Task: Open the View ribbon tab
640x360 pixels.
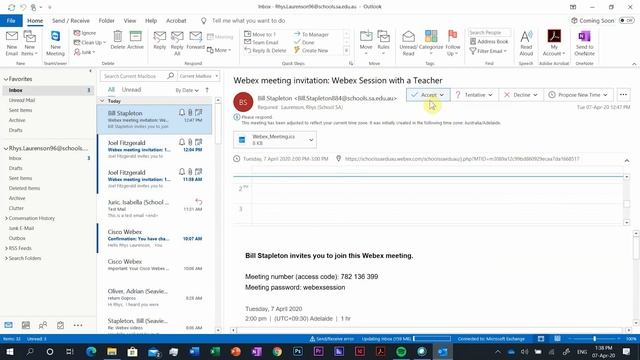Action: coord(130,20)
